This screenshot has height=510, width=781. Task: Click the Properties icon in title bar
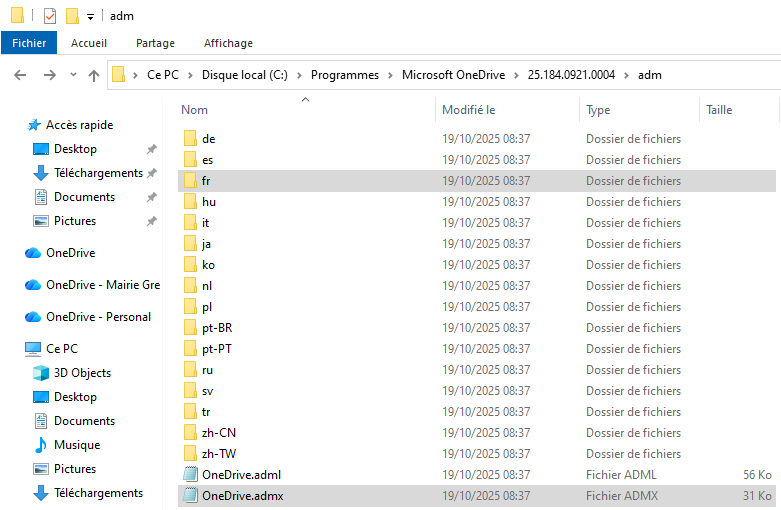click(50, 16)
